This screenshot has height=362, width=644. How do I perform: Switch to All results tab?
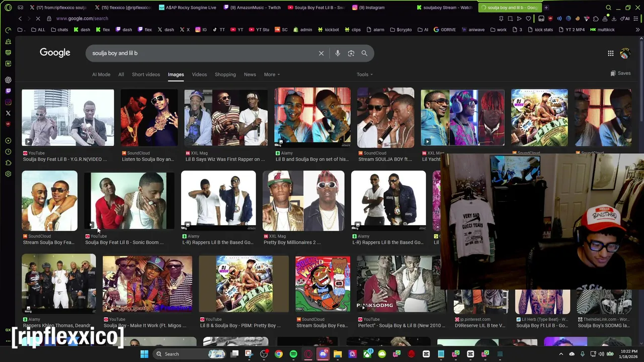coord(121,74)
